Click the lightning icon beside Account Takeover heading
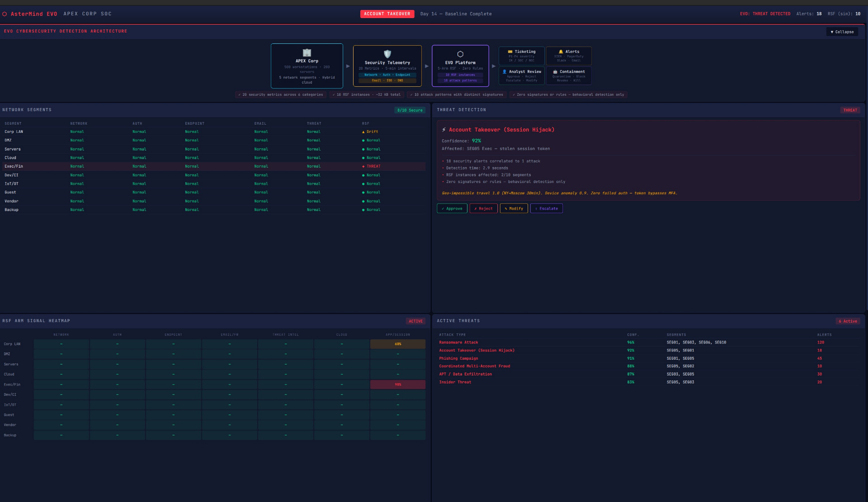868x502 pixels. tap(443, 130)
